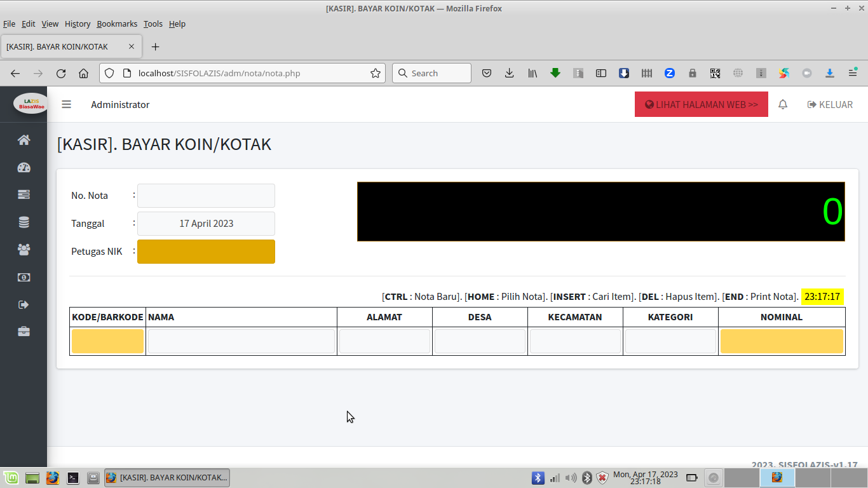
Task: Click the ALAMAT input field
Action: tap(384, 341)
